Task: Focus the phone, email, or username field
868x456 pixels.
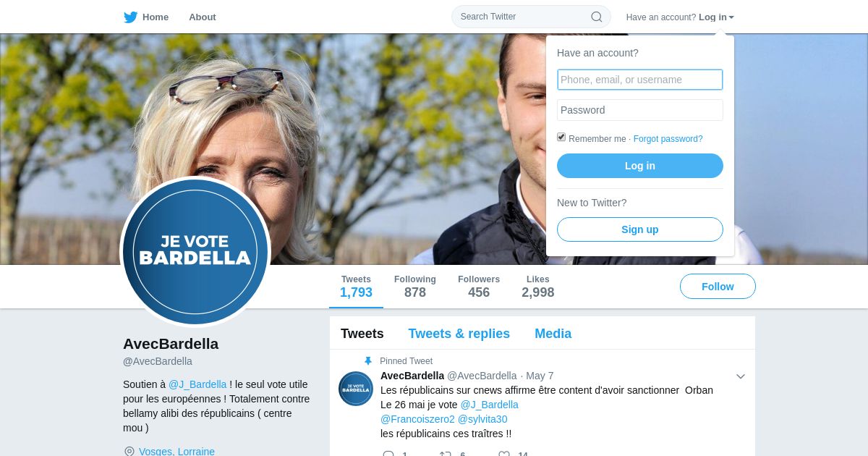Action: pos(640,80)
